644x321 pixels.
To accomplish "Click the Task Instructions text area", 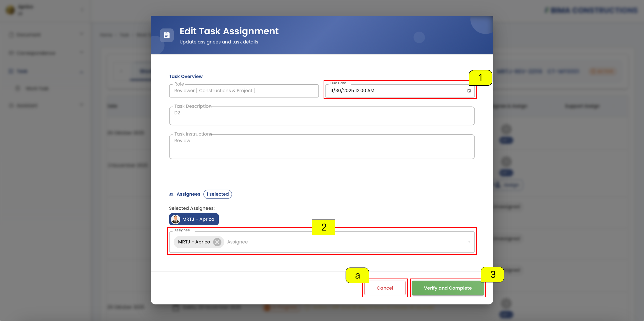I will 322,147.
